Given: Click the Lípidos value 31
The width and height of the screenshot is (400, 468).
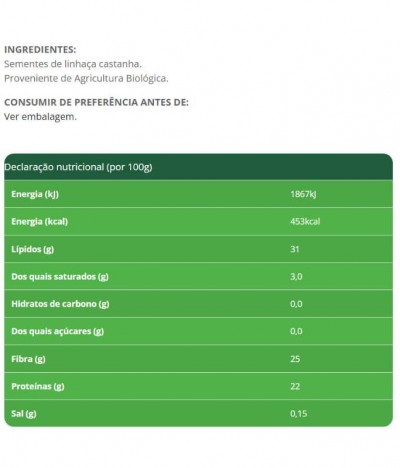Looking at the screenshot, I should pos(295,249).
